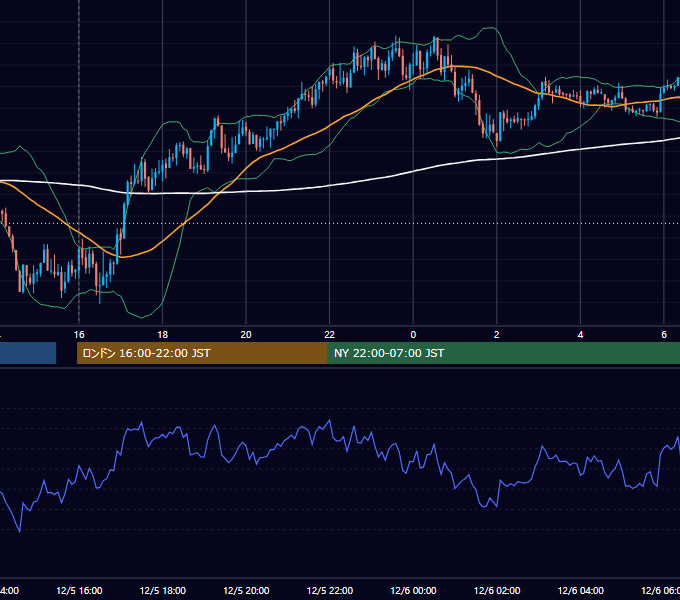Click the 20 hour label on price chart axis
The width and height of the screenshot is (680, 600).
pyautogui.click(x=246, y=335)
